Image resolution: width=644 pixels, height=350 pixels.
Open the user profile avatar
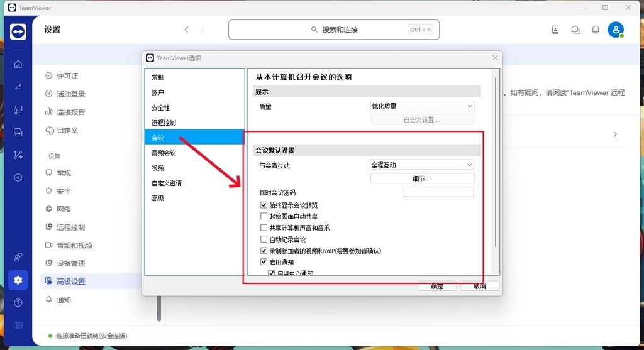point(616,30)
